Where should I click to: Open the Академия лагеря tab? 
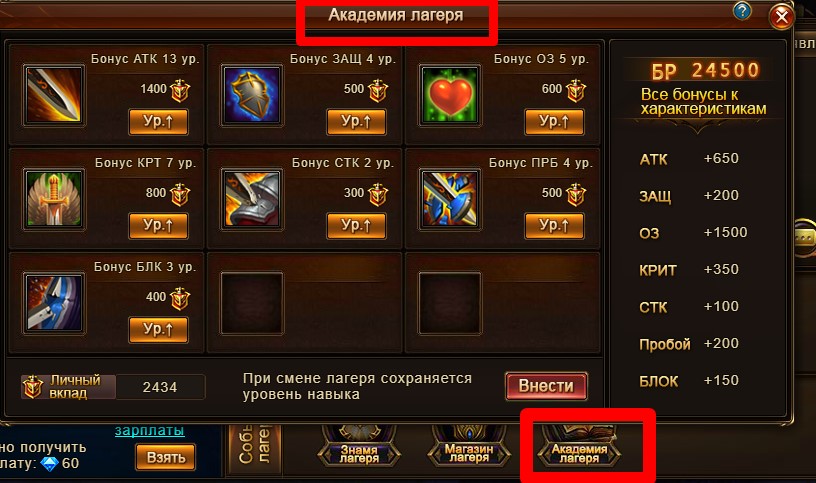tap(579, 452)
